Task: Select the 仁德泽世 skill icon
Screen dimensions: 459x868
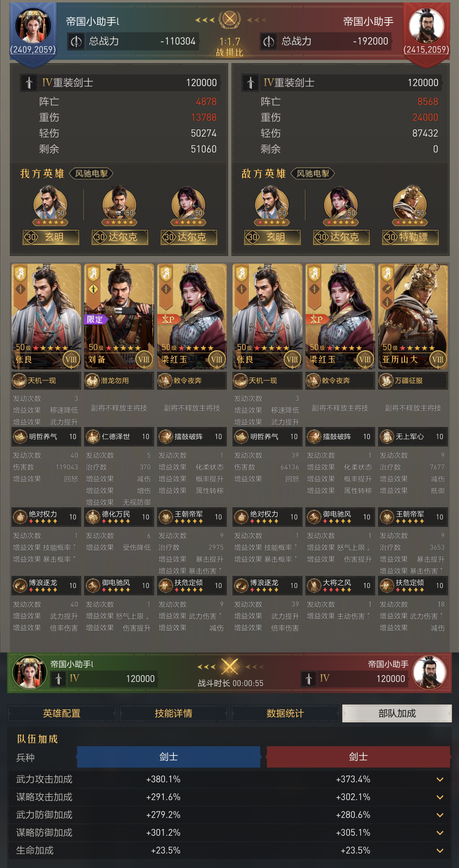Action: [x=93, y=436]
